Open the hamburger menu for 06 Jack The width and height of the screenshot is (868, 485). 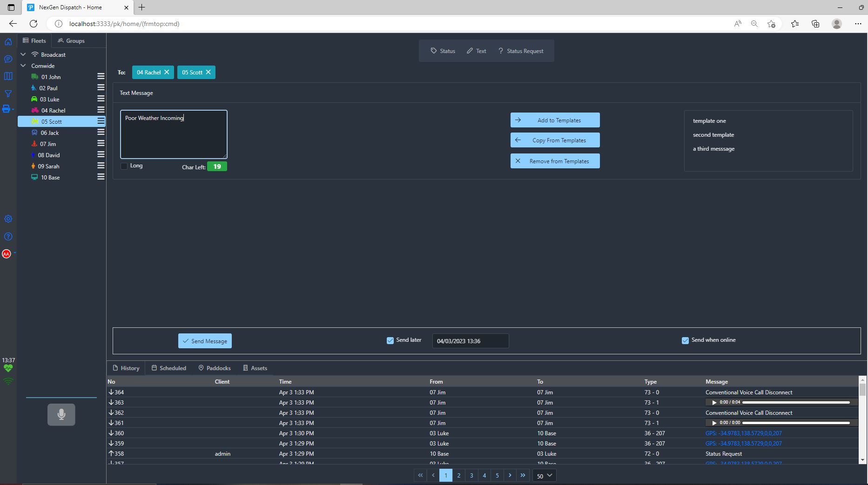pos(101,132)
